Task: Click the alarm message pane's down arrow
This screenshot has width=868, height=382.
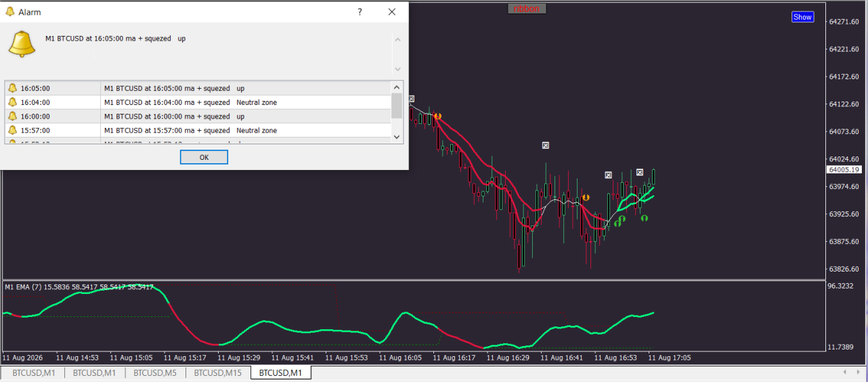Action: coord(397,68)
